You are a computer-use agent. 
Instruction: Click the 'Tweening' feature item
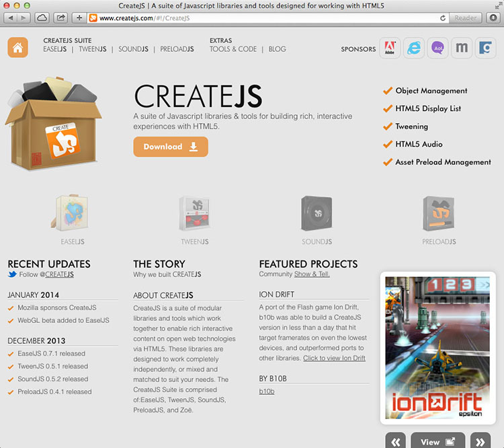(412, 126)
